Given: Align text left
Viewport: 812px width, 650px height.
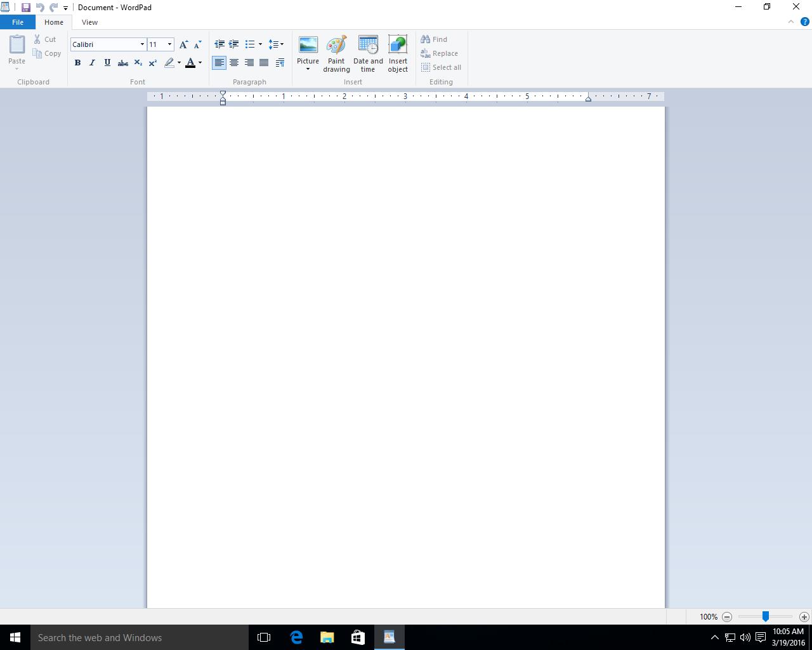Looking at the screenshot, I should (219, 63).
